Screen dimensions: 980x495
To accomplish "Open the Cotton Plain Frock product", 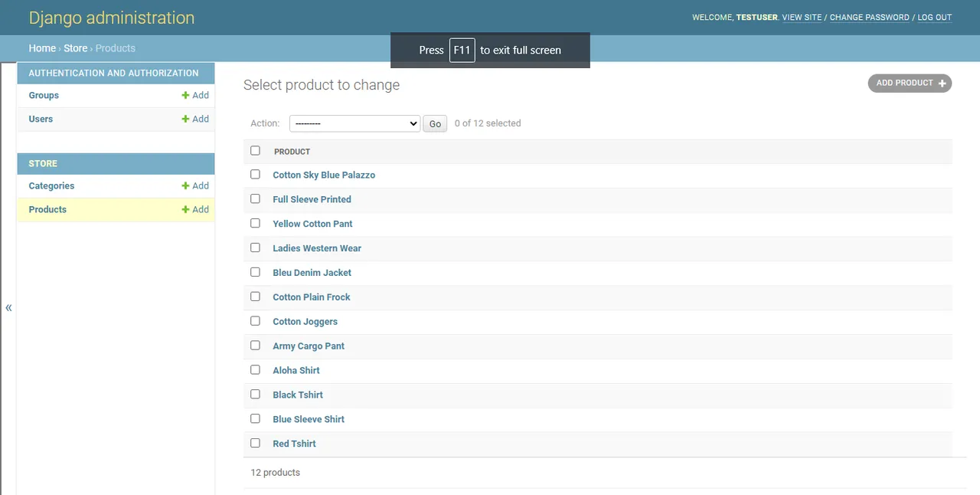I will tap(312, 297).
